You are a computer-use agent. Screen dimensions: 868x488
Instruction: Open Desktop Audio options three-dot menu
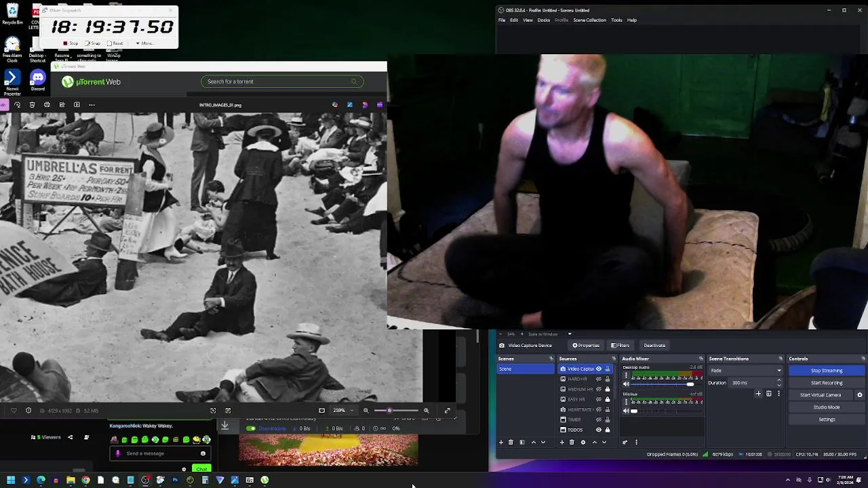click(626, 375)
